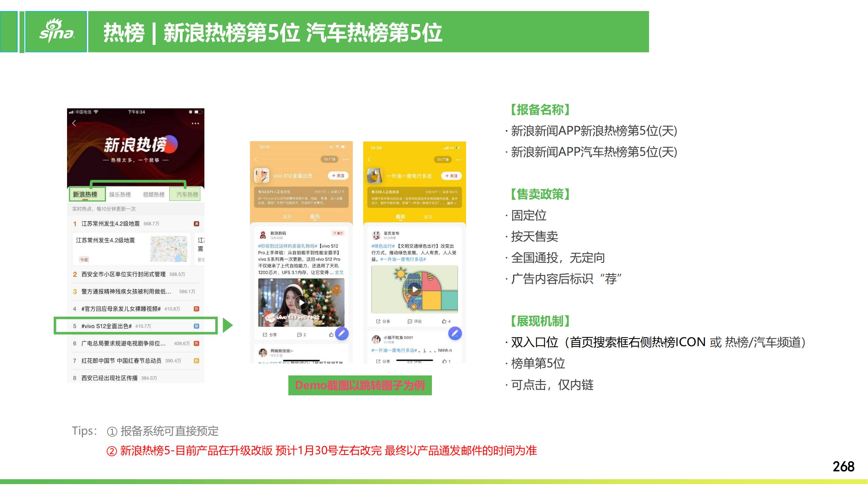Tap the back arrow in the 新浪热榜 phone screen
The image size is (868, 488).
click(x=74, y=123)
